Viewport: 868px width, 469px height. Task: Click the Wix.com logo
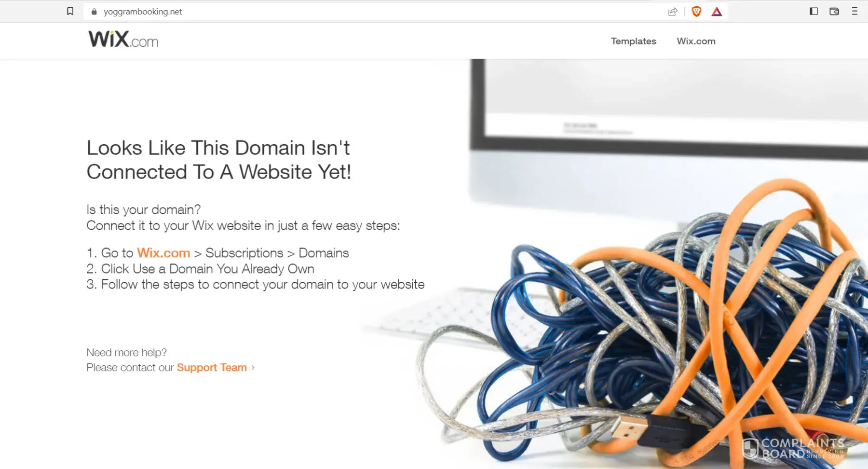[123, 39]
